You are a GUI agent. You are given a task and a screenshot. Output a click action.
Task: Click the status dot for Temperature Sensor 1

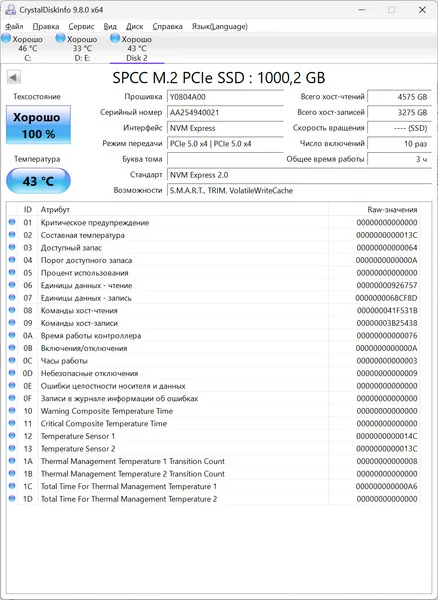pyautogui.click(x=12, y=435)
